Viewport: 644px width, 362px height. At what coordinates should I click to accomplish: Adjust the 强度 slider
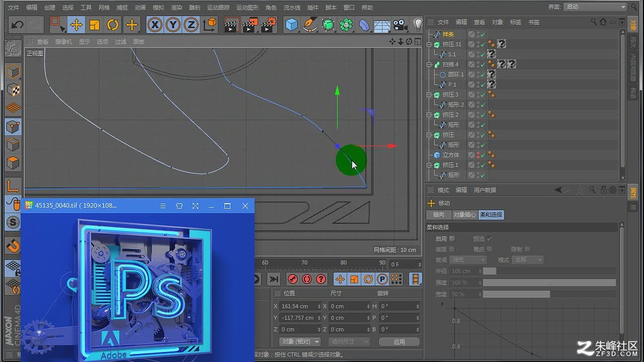[x=549, y=283]
